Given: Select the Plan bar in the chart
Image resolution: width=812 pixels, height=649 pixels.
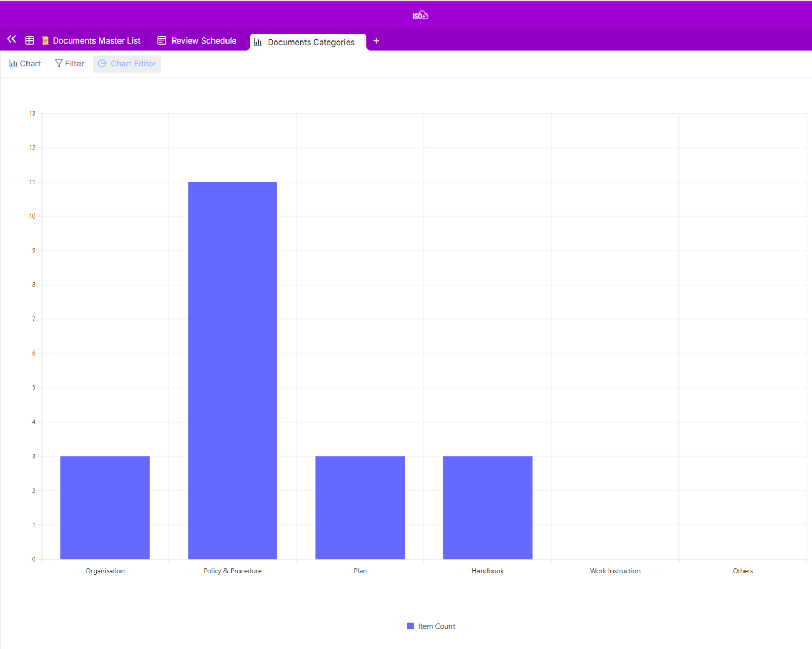Looking at the screenshot, I should click(x=360, y=507).
